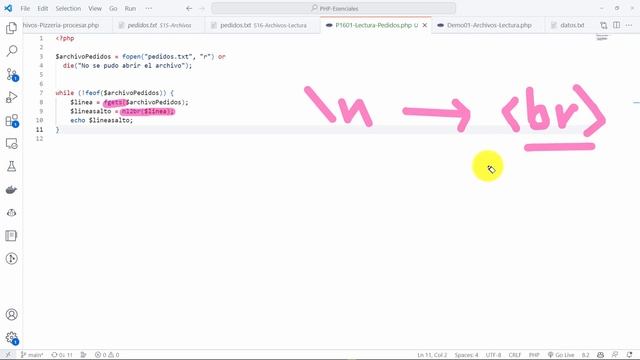Click $lineasalto variable on line 9
The image size is (640, 360).
90,111
